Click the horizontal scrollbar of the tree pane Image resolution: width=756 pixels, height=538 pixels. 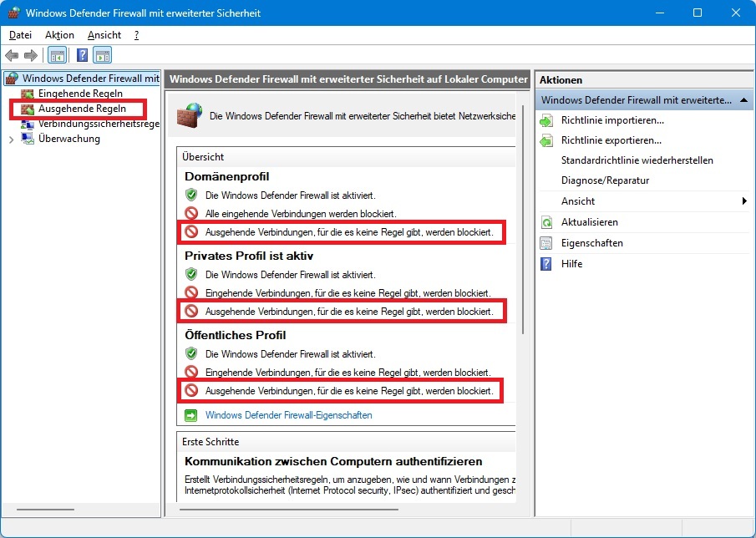pos(45,509)
